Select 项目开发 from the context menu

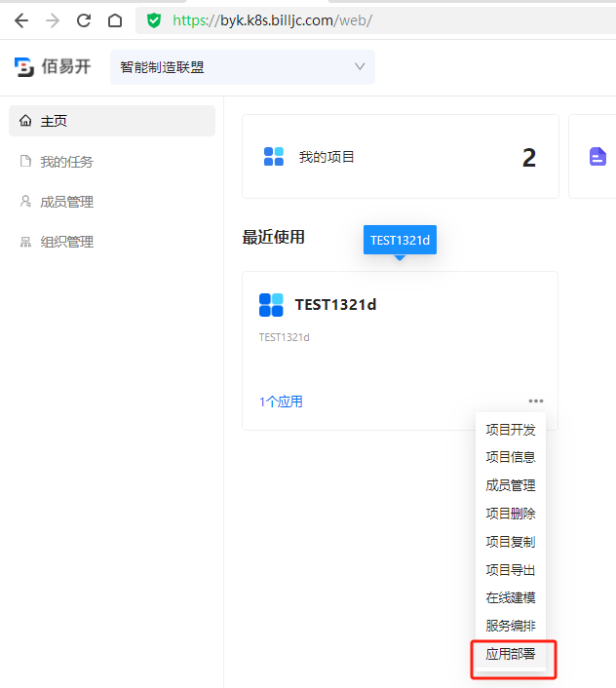[x=511, y=430]
